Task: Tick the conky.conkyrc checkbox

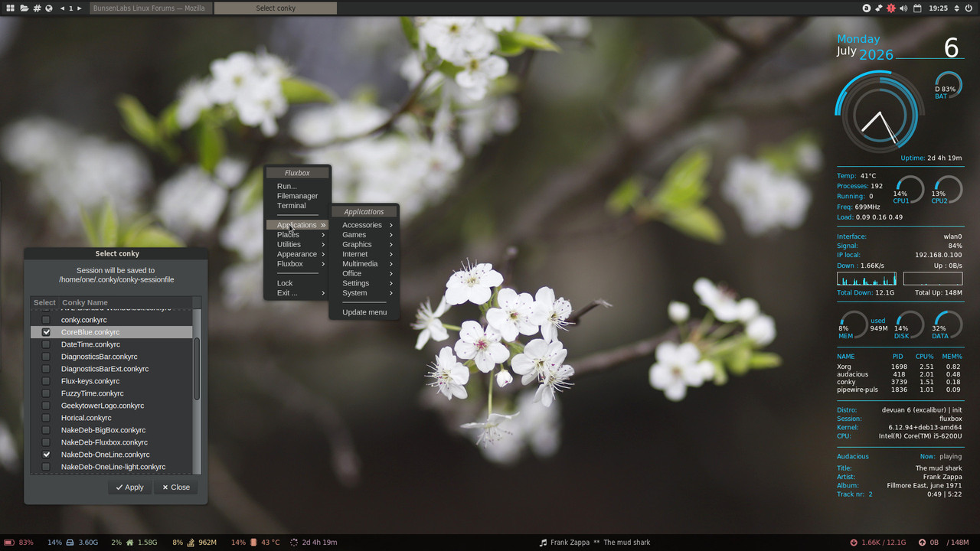Action: [x=46, y=320]
